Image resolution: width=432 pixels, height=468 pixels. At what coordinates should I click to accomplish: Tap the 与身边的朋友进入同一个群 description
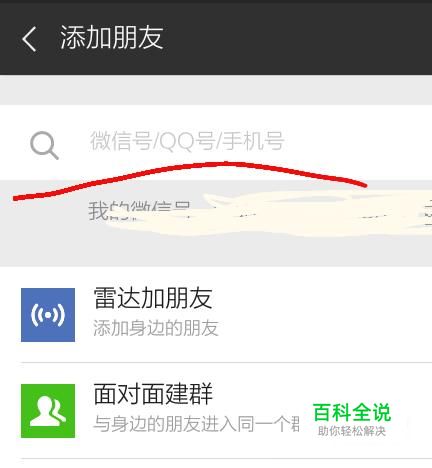(196, 424)
